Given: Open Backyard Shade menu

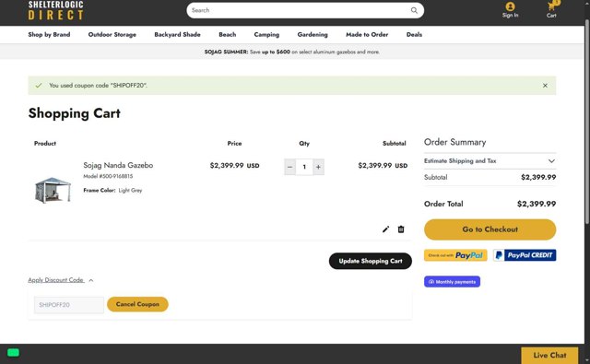Looking at the screenshot, I should point(177,35).
